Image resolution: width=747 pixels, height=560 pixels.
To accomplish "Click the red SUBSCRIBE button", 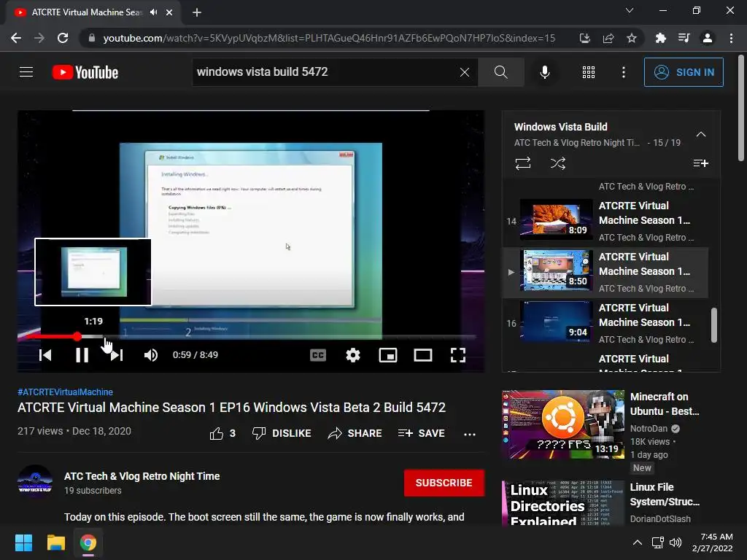I will (x=444, y=483).
